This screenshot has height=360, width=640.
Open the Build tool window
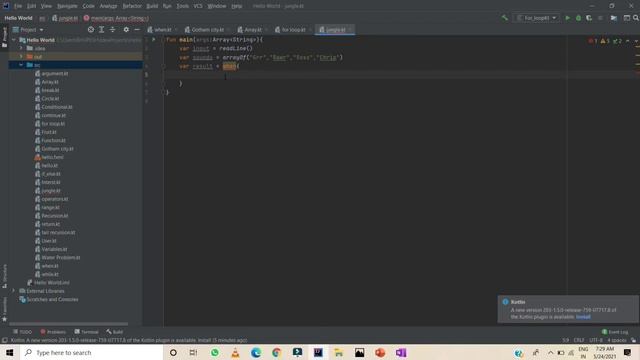pyautogui.click(x=115, y=332)
